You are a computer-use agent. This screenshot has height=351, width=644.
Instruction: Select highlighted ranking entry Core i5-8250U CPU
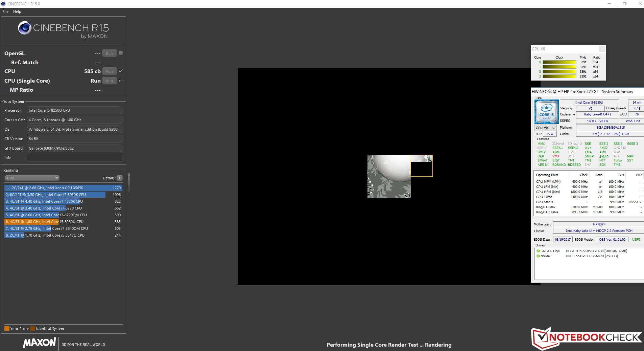pyautogui.click(x=63, y=222)
